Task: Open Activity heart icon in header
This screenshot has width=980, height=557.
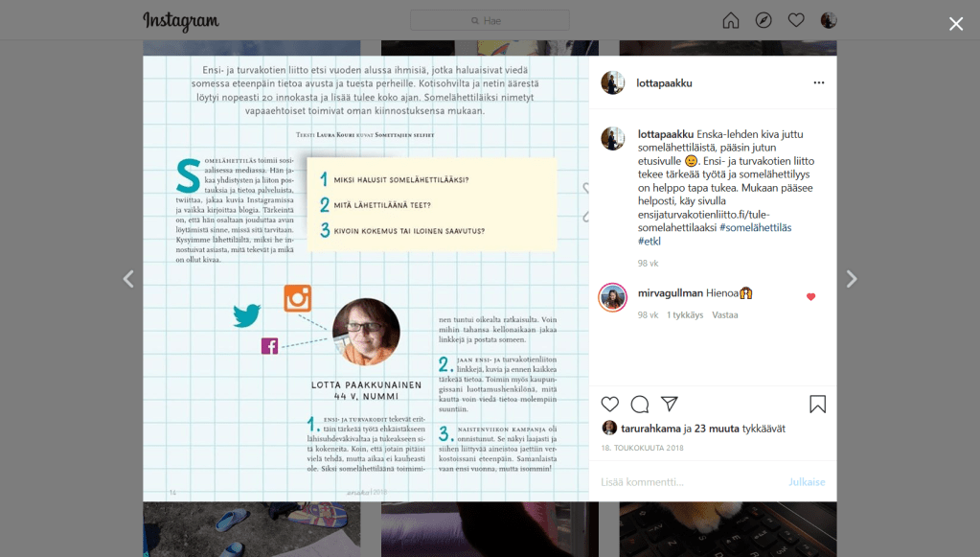Action: pos(796,20)
